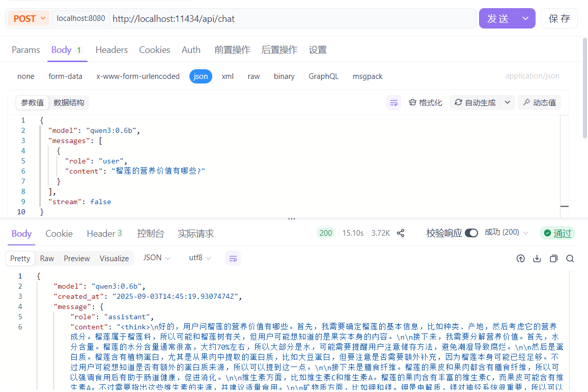The image size is (588, 392).
Task: Click the request editor vertical scrollbar
Action: (x=565, y=166)
